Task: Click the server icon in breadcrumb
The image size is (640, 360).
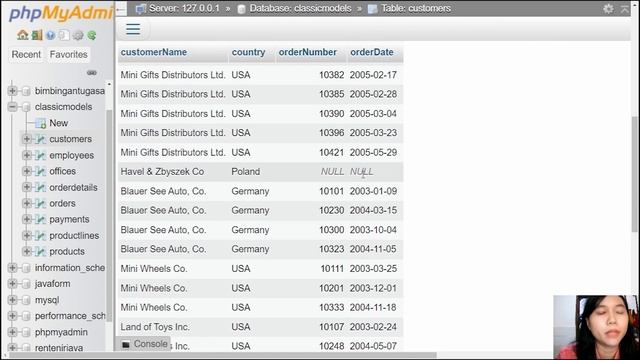Action: (141, 9)
